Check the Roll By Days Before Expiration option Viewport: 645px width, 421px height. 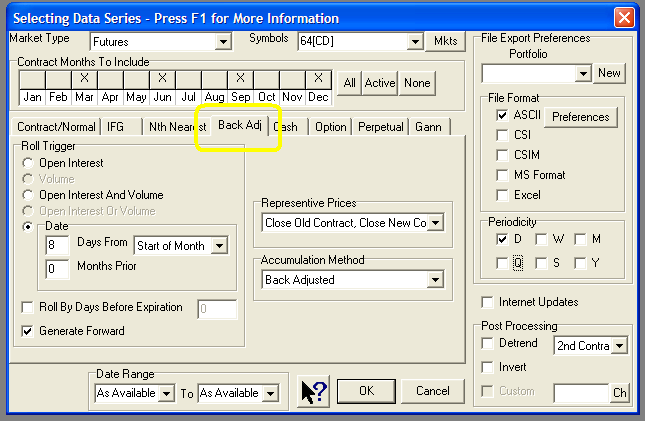(28, 308)
